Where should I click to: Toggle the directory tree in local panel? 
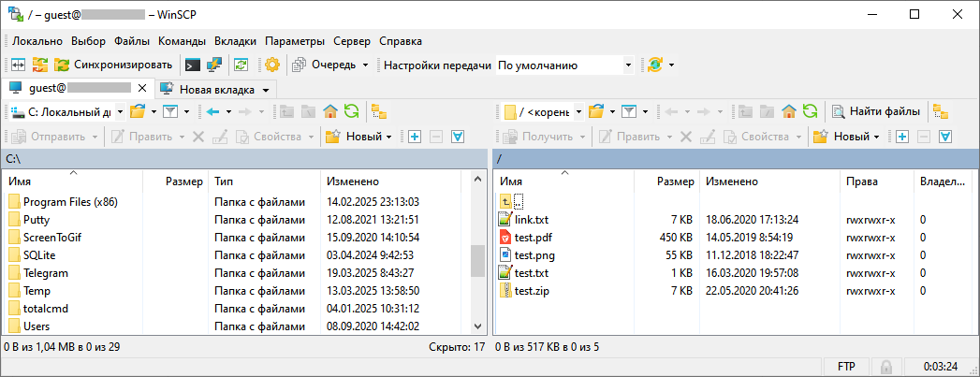click(x=379, y=111)
